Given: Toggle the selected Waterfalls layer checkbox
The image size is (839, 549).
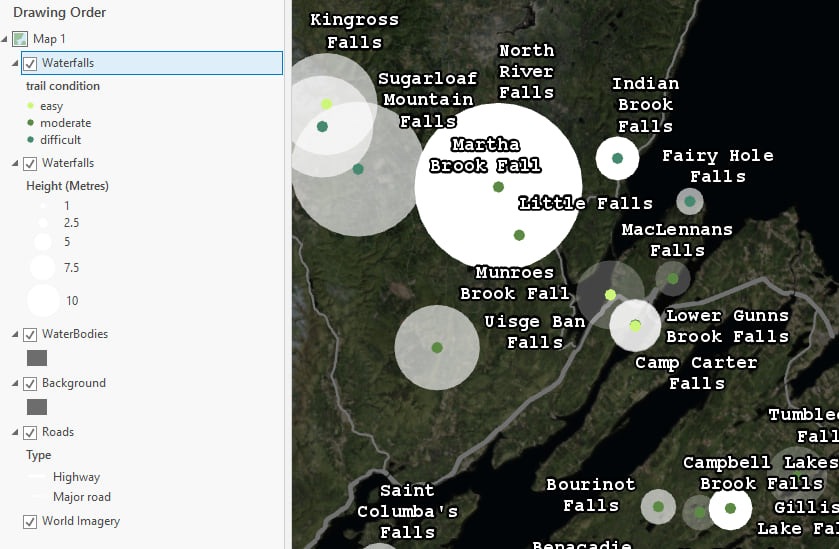Looking at the screenshot, I should point(30,64).
